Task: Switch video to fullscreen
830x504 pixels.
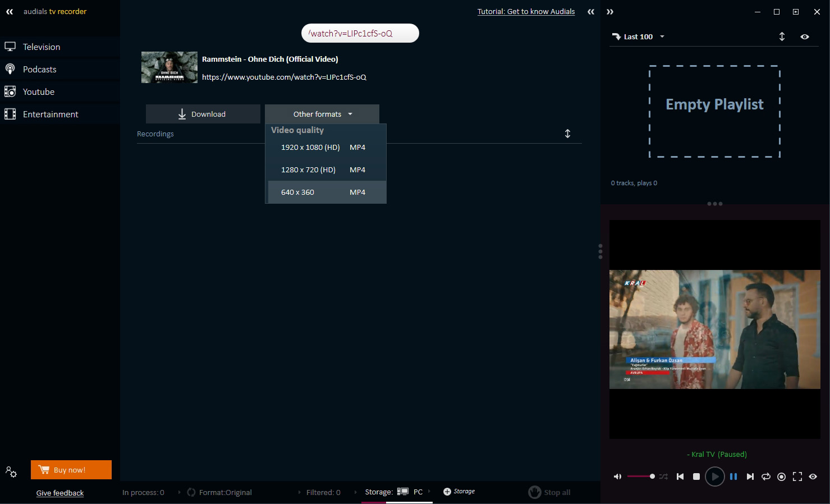Action: (797, 476)
